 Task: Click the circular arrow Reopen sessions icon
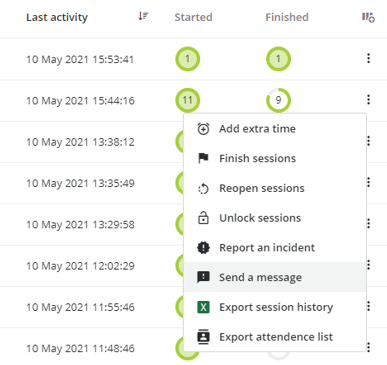203,189
